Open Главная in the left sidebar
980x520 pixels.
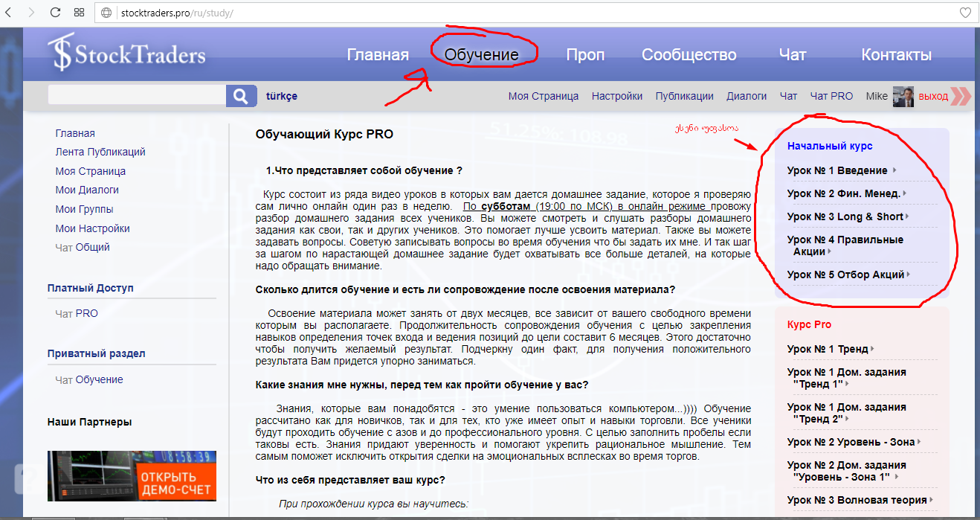(x=75, y=133)
